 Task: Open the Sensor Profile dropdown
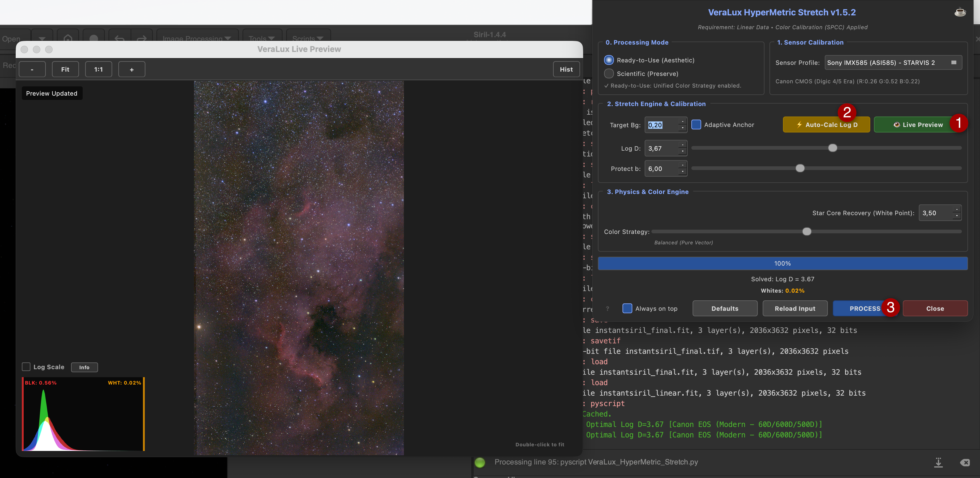893,62
